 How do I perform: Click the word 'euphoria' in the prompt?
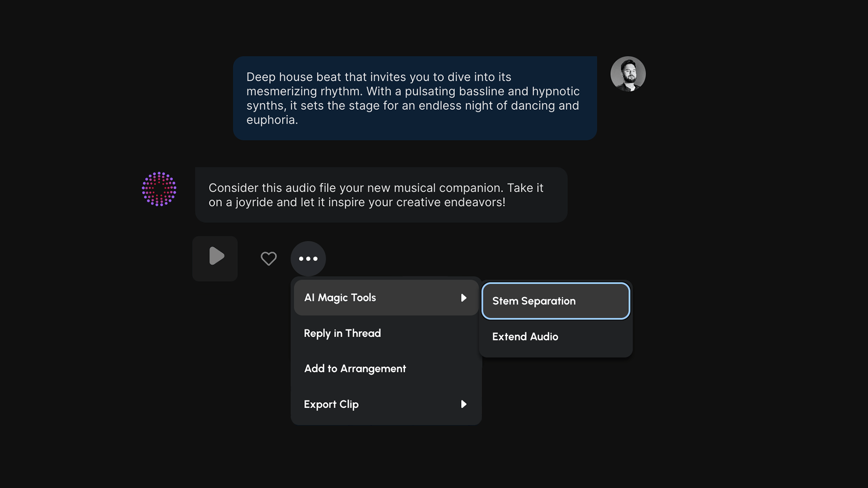click(270, 120)
